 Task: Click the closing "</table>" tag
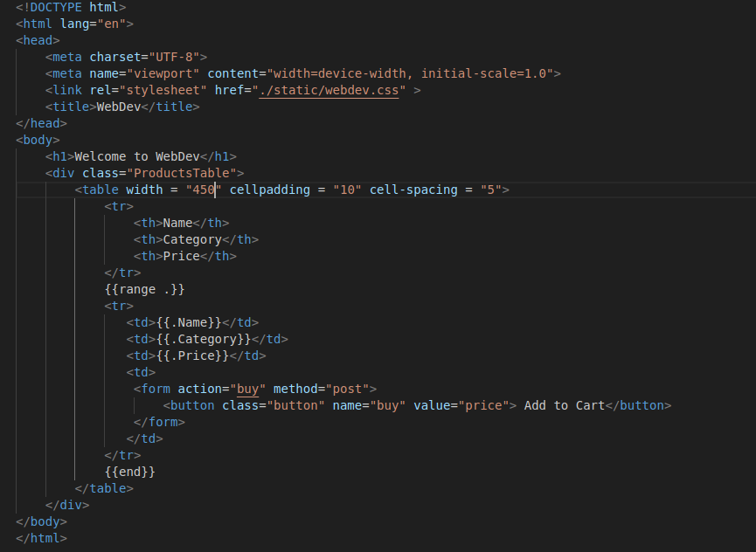tap(104, 488)
